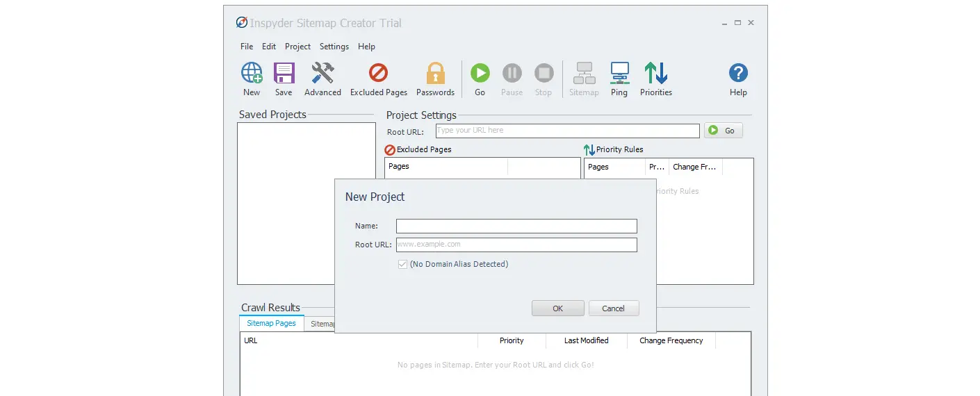Click Pages column header under Priority Rules

click(615, 167)
